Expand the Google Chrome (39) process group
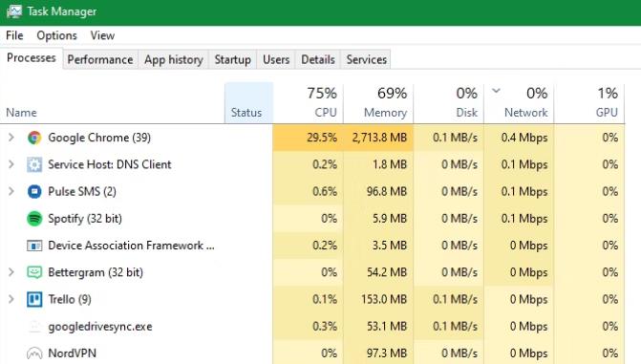Screen dimensions: 641x364 (11, 138)
